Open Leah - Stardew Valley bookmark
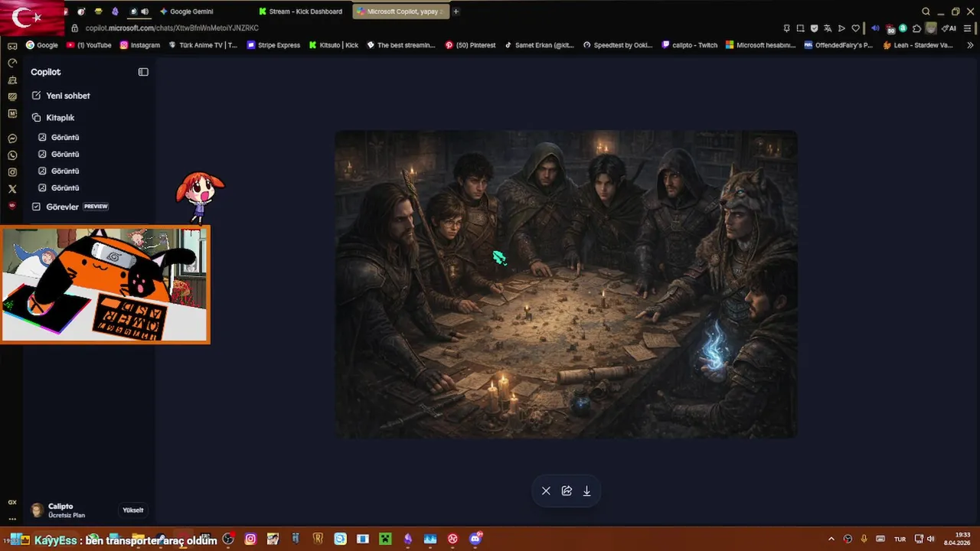Viewport: 980px width, 551px height. pyautogui.click(x=918, y=45)
